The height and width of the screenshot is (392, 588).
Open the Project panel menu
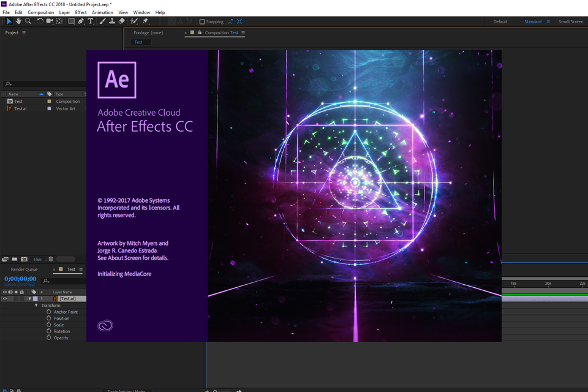coord(24,33)
